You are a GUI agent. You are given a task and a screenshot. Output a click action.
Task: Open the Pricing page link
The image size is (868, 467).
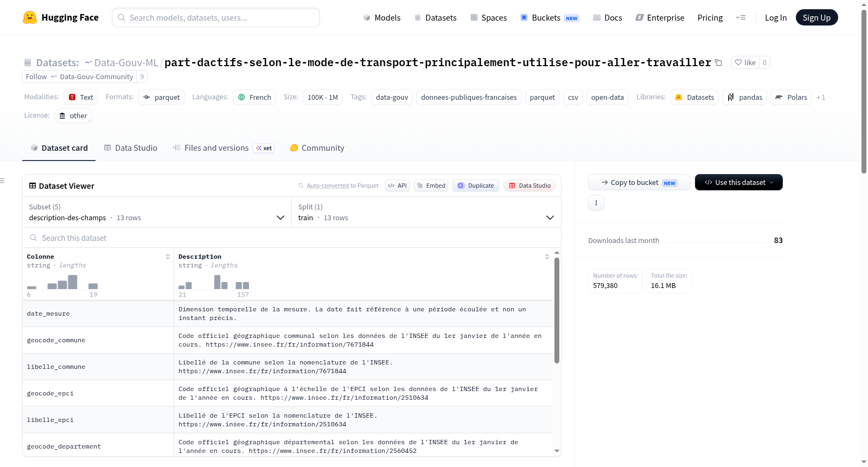click(710, 17)
